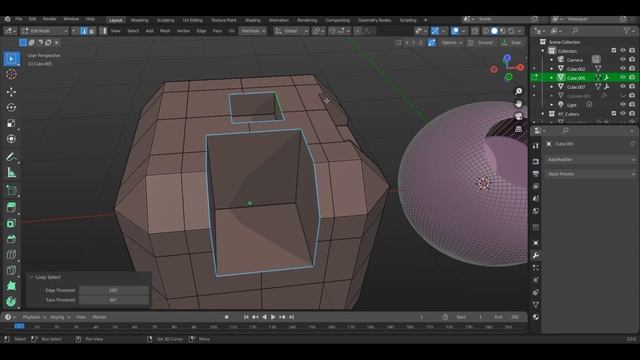Select the Loop Cut tool
This screenshot has height=360, width=640.
click(11, 255)
